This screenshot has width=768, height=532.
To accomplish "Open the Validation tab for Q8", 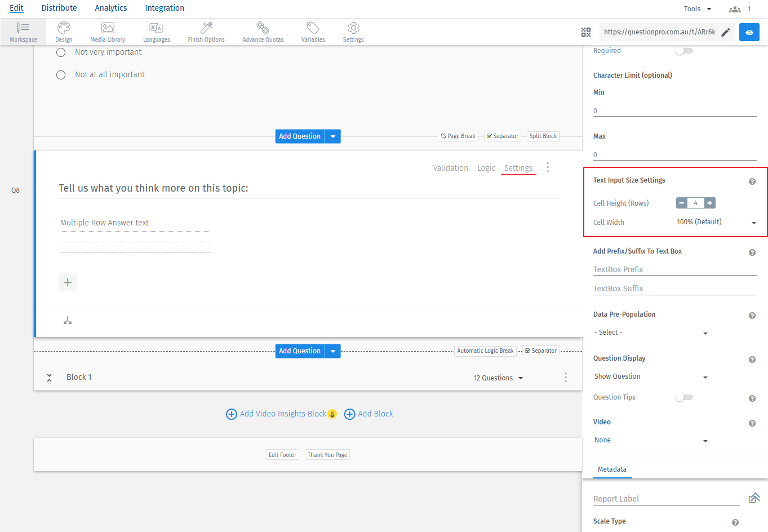I will (x=450, y=168).
